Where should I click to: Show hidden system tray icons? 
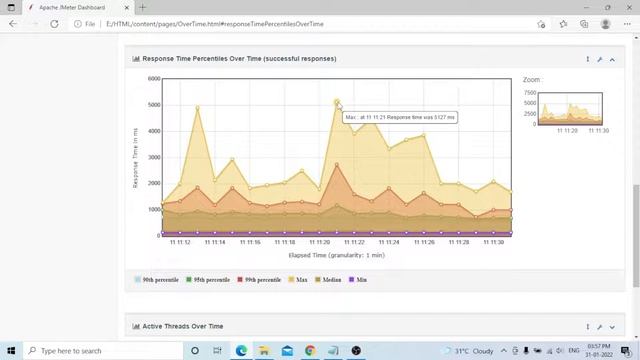[x=504, y=351]
